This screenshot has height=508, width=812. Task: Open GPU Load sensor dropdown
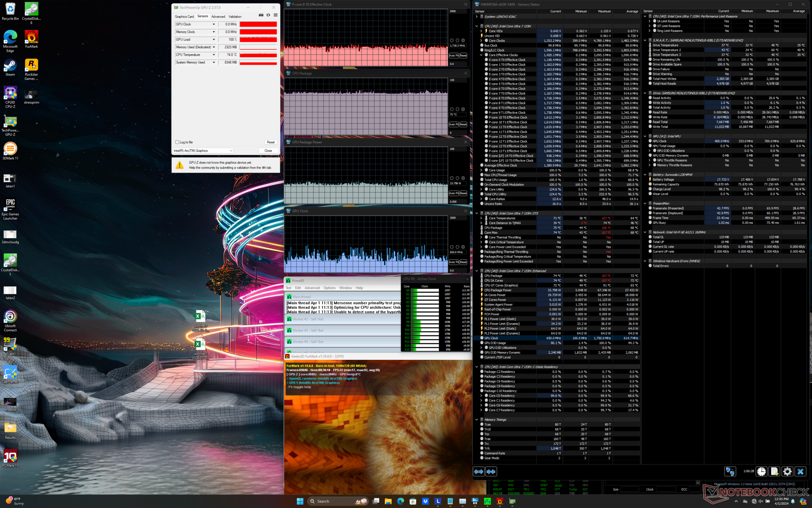point(214,39)
